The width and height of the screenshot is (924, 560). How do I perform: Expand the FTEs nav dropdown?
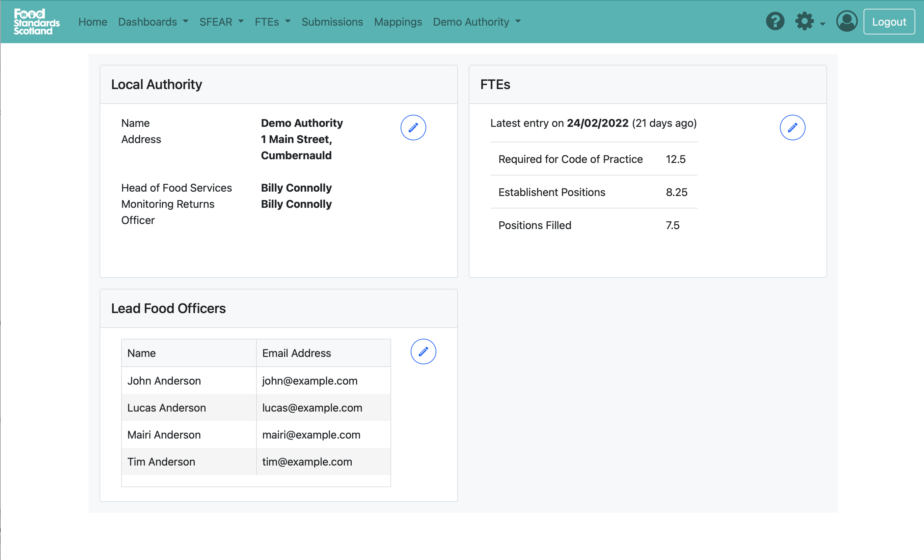pos(273,22)
